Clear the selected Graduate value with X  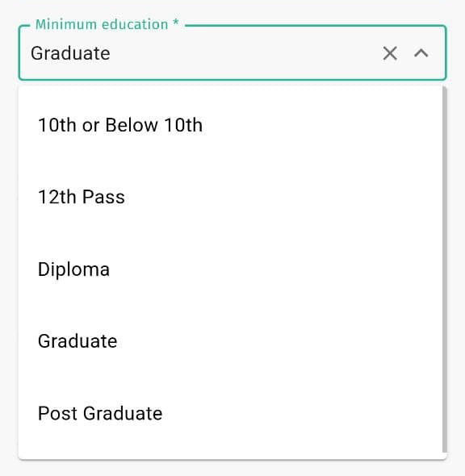coord(390,53)
